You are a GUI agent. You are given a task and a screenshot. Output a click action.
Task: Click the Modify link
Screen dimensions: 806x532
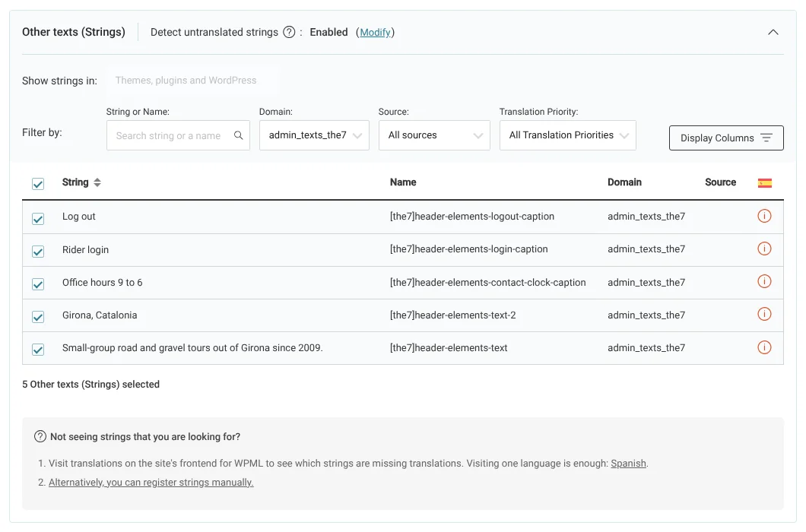point(375,33)
